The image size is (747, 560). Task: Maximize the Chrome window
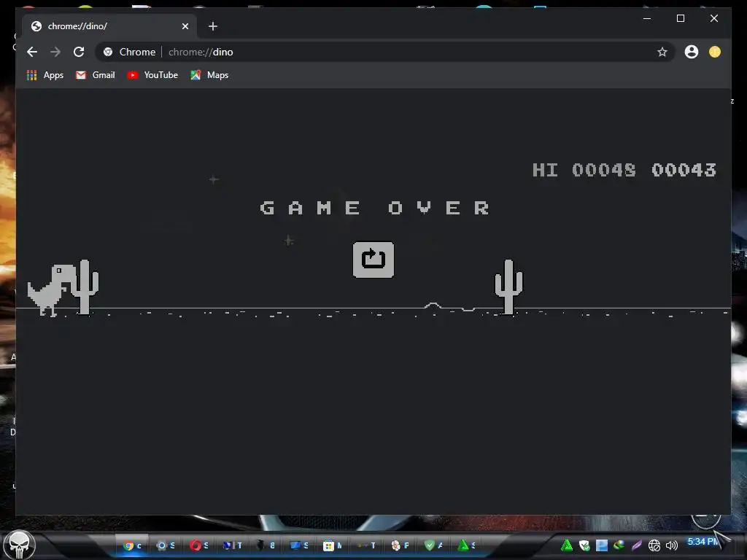pos(681,18)
